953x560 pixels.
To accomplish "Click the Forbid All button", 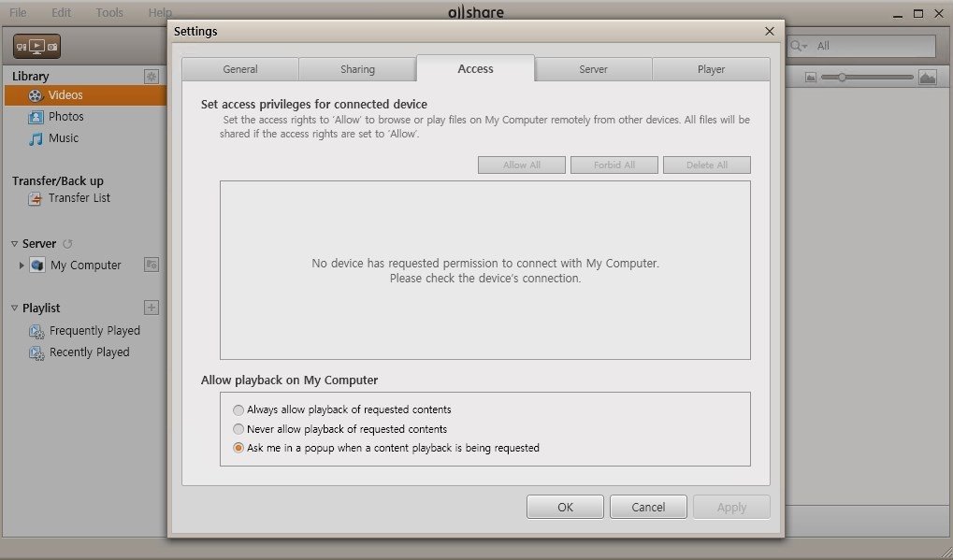I will [614, 165].
